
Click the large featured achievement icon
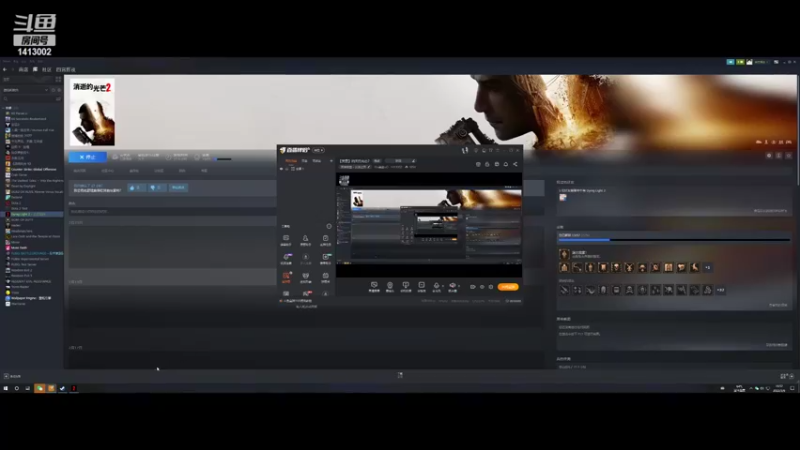(x=564, y=254)
